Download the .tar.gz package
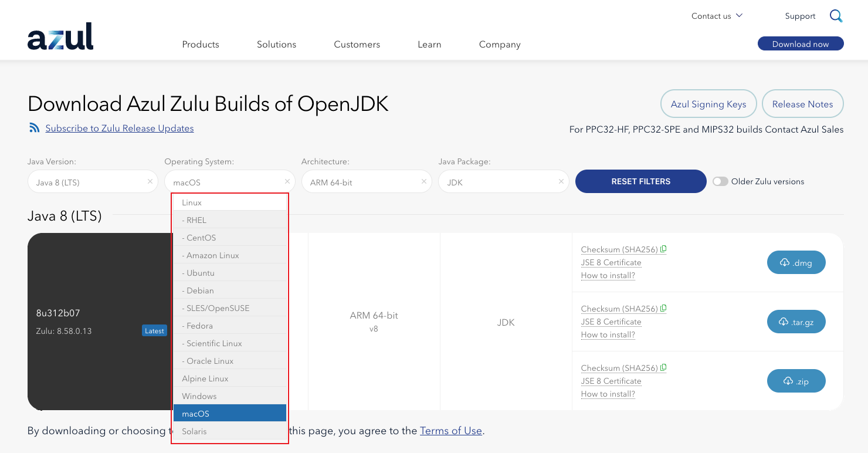Viewport: 868px width, 453px height. point(796,322)
